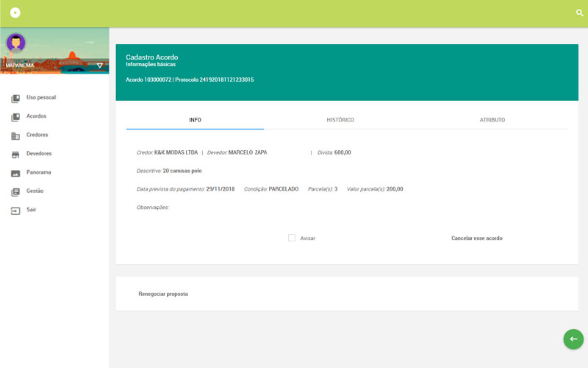Open the Panorama view
Screen dimensions: 588x368
(38, 172)
